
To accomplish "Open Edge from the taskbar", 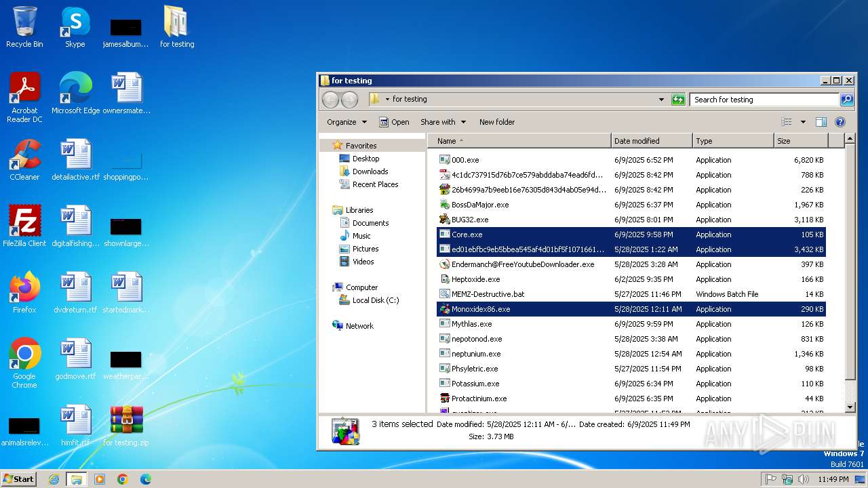I will coord(146,479).
